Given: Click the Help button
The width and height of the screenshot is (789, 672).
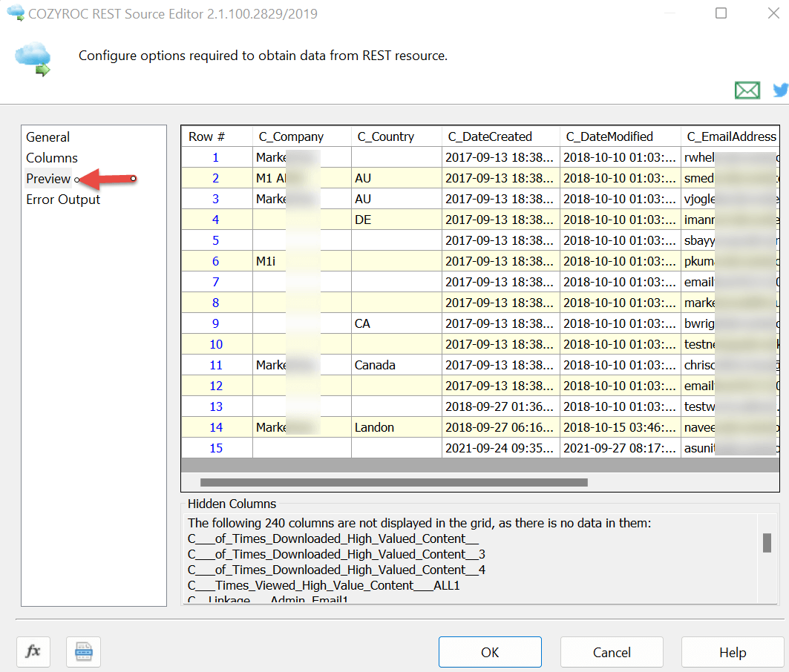Looking at the screenshot, I should (x=733, y=652).
